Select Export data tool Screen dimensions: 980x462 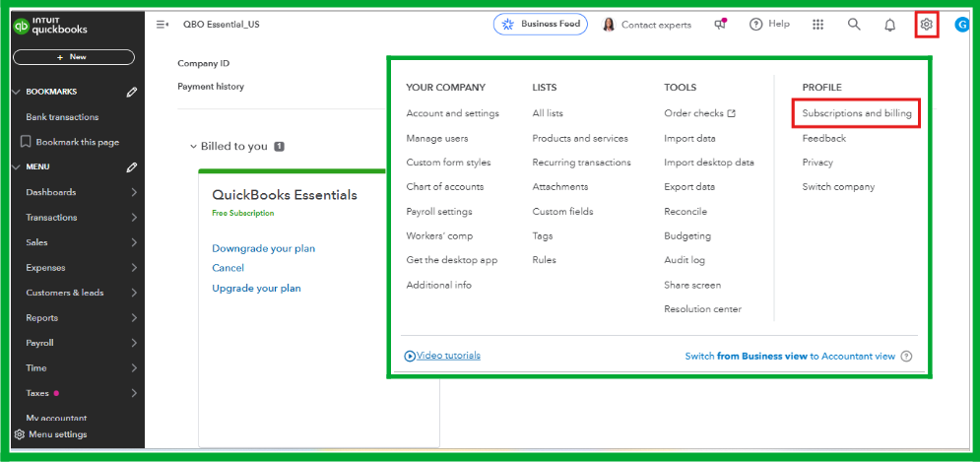(x=689, y=187)
